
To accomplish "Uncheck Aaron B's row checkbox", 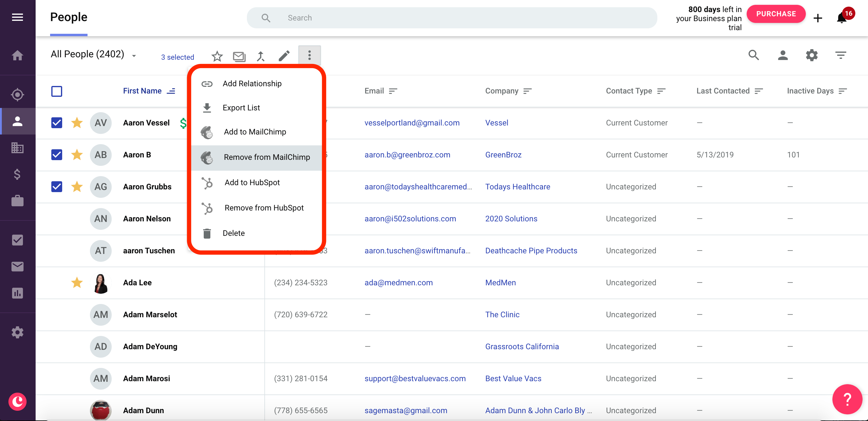I will coord(57,155).
